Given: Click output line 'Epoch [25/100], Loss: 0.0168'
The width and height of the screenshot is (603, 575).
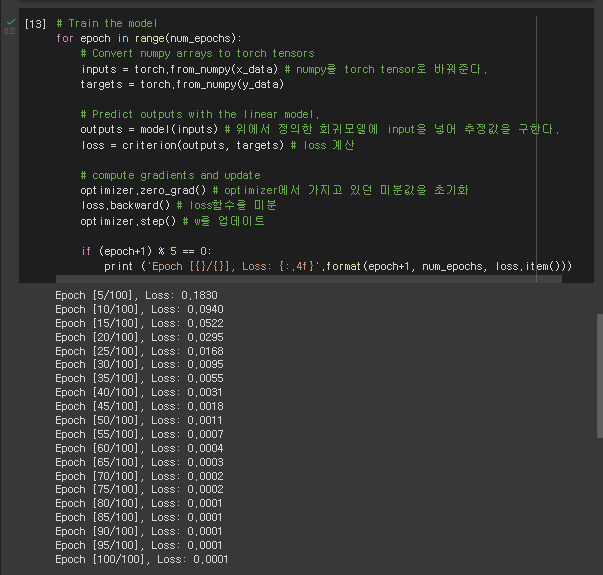Looking at the screenshot, I should pos(139,352).
